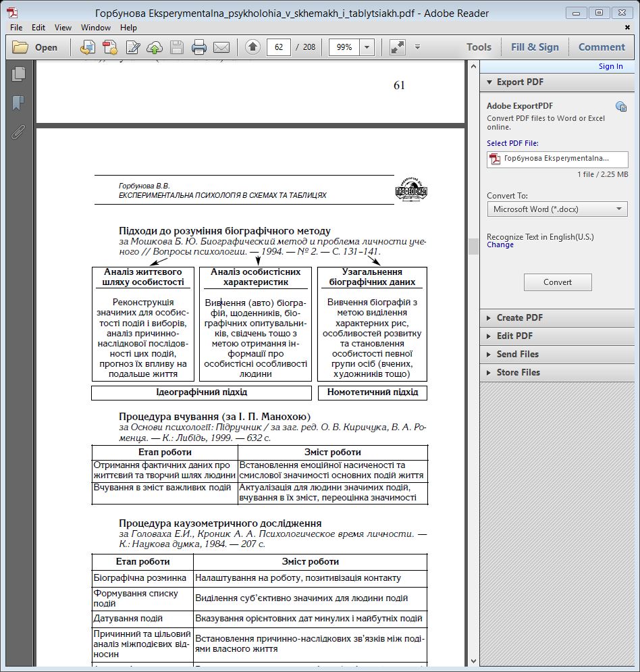This screenshot has height=672, width=640.
Task: Click the print icon in toolbar
Action: tap(198, 47)
